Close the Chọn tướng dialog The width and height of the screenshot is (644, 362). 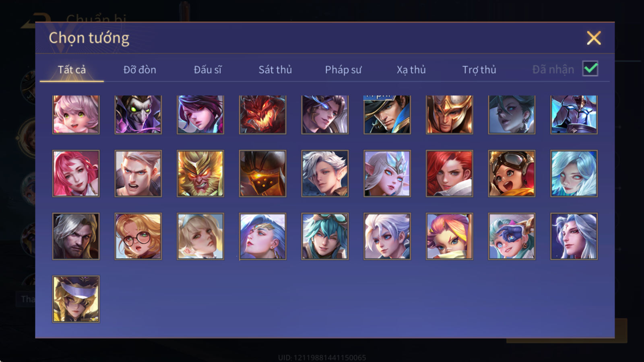[594, 38]
